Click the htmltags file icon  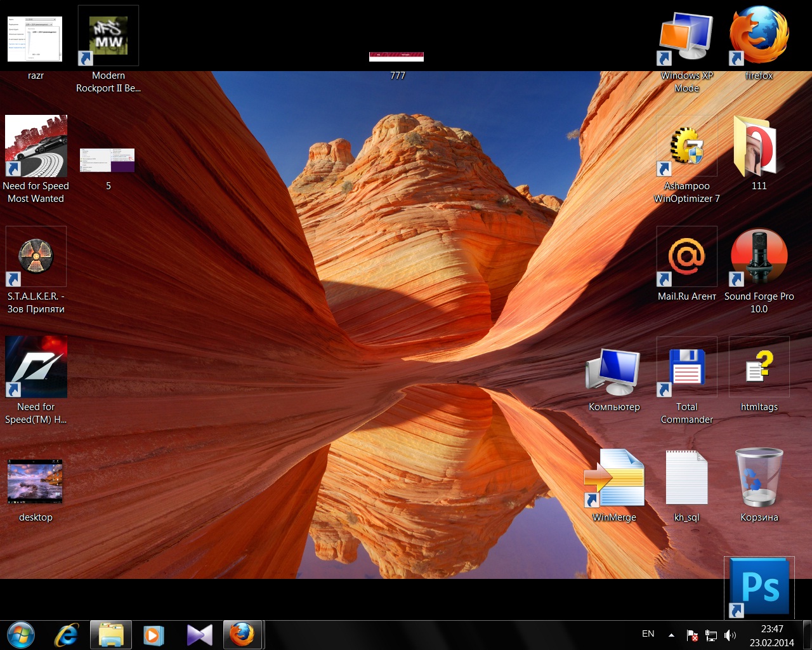(759, 368)
